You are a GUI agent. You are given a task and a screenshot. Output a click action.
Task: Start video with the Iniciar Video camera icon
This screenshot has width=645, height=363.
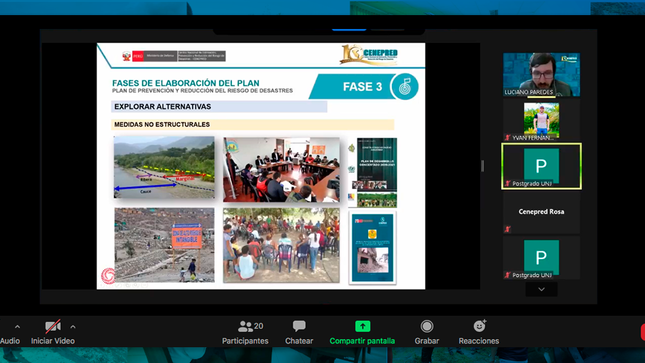53,327
